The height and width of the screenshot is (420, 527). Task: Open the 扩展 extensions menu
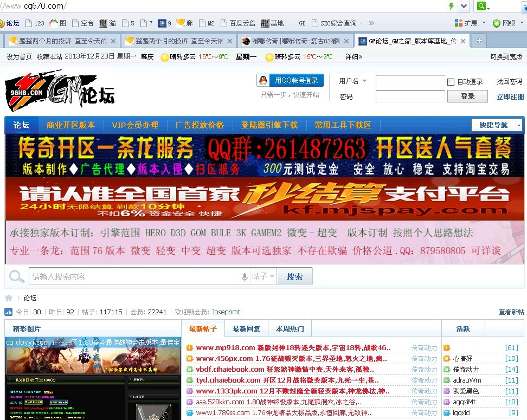click(470, 23)
